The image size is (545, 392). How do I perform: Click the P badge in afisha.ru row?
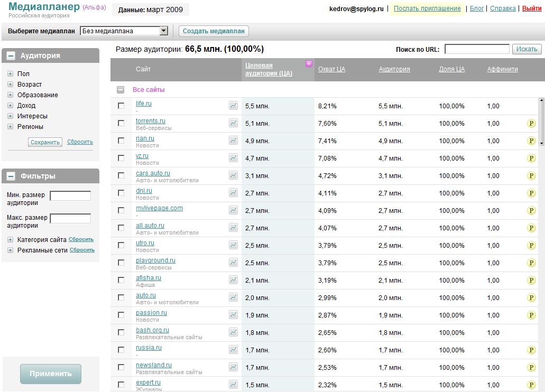(x=531, y=280)
